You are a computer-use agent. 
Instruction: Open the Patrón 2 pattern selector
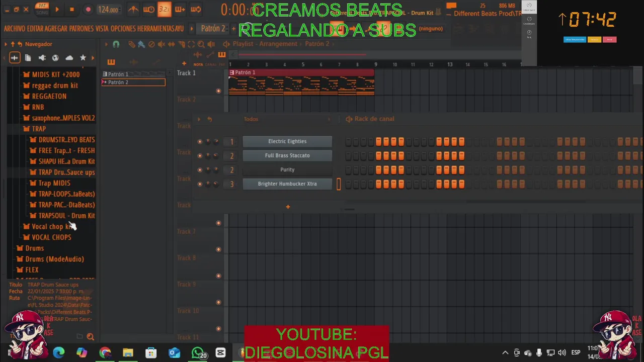click(x=213, y=28)
